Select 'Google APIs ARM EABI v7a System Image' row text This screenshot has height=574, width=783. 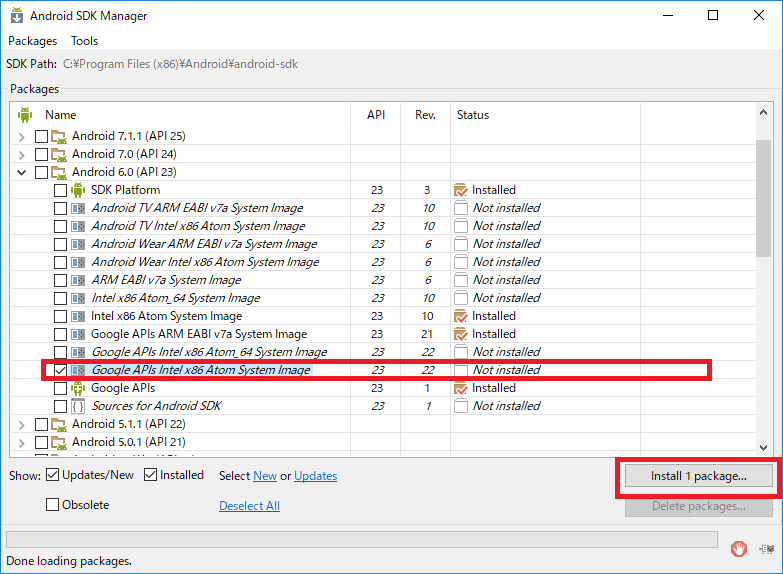tap(199, 334)
